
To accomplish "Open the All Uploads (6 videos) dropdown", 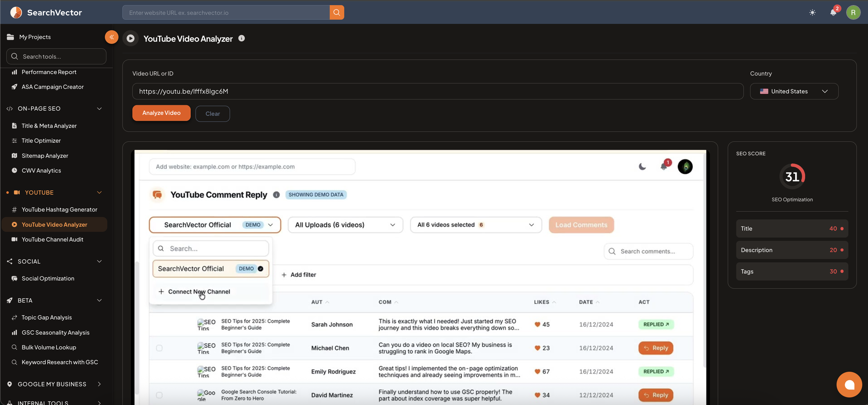I will coord(345,225).
